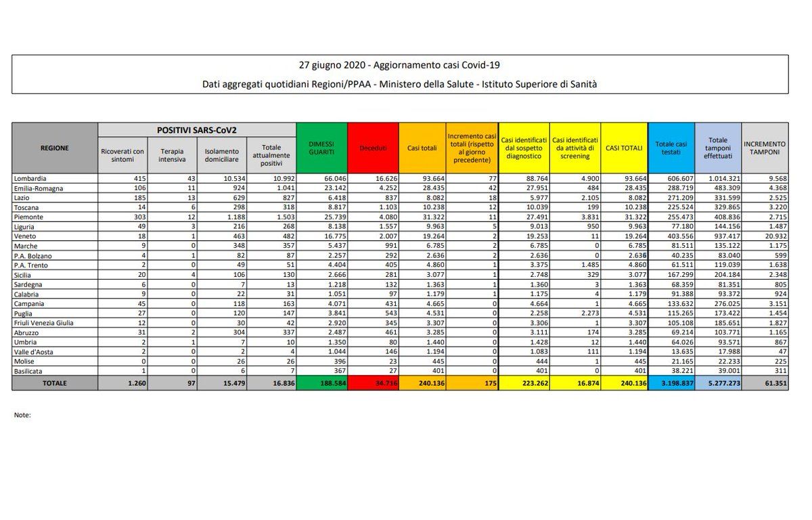Select the Terapia intensiva column header
The width and height of the screenshot is (812, 520).
coord(172,155)
